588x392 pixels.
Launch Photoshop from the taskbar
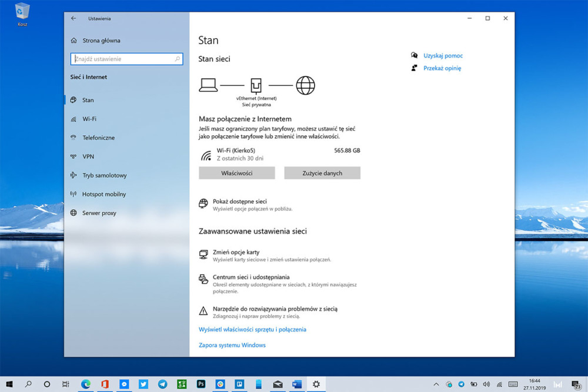pos(201,384)
